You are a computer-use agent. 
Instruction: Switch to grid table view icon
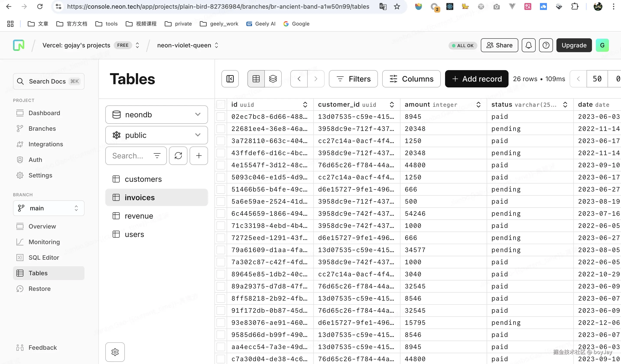tap(256, 79)
